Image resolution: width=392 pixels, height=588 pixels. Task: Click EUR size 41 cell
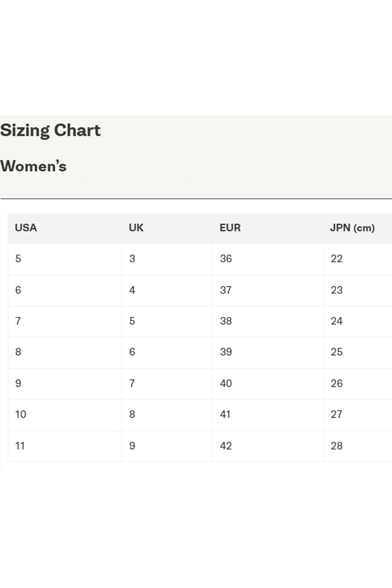225,414
